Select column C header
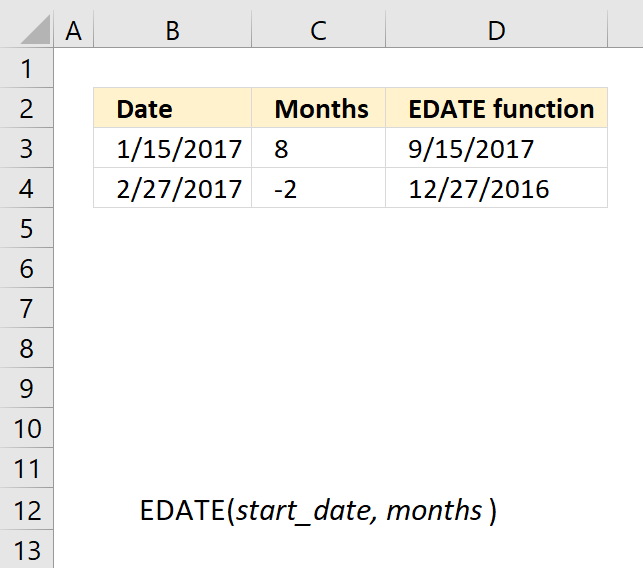This screenshot has height=568, width=643. (319, 30)
